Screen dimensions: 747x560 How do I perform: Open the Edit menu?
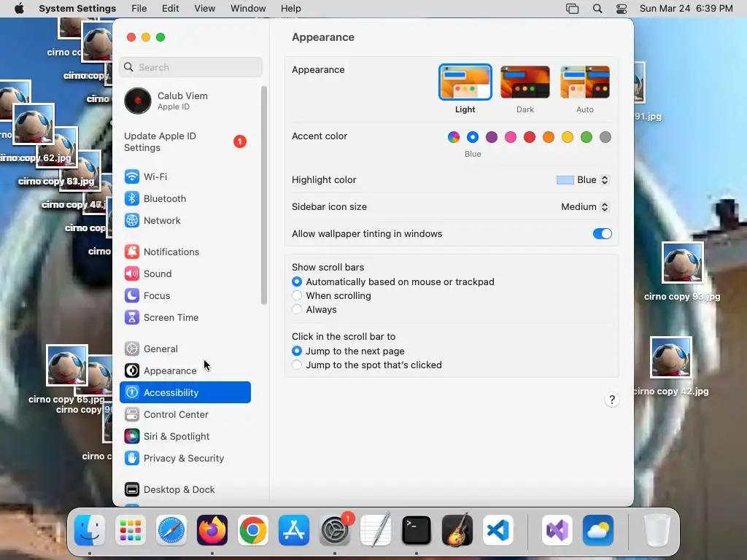[171, 9]
